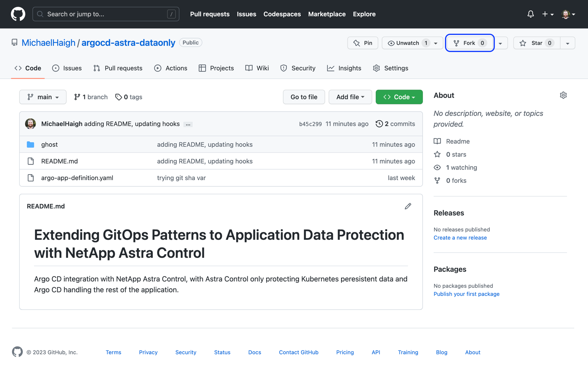588x366 pixels.
Task: Toggle Star on this repository
Action: tap(537, 43)
